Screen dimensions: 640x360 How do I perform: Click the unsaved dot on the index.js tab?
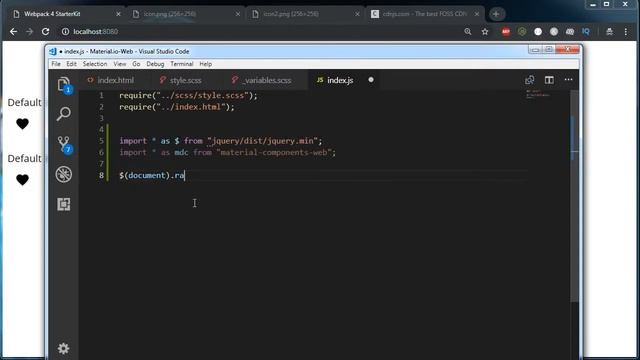click(x=371, y=80)
